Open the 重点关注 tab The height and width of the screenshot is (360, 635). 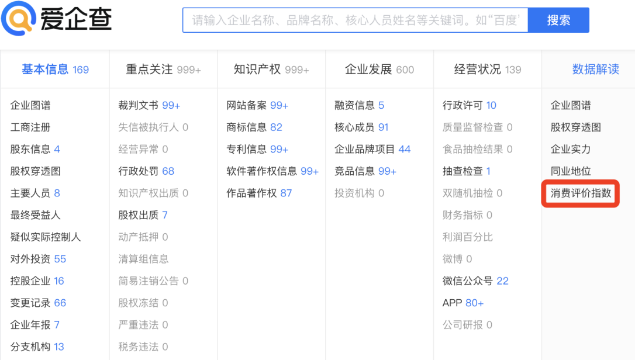point(163,69)
